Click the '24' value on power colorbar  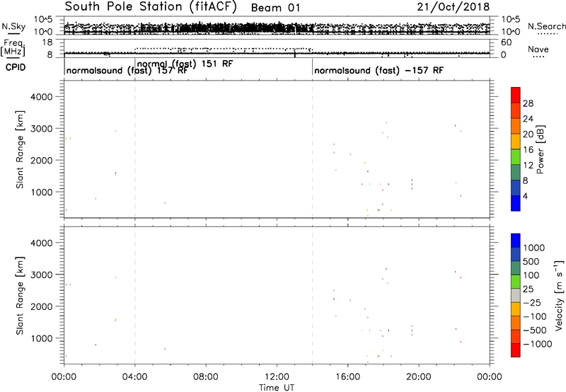pos(528,119)
